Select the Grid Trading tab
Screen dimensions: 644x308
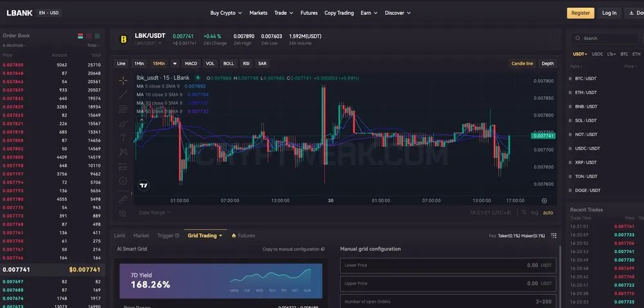(205, 236)
